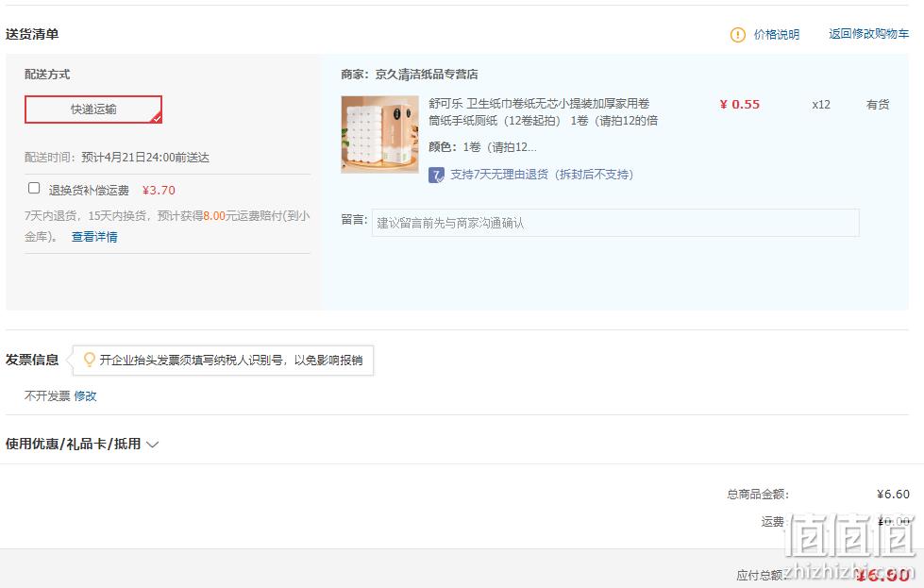Open the toilet paper product thumbnail
This screenshot has width=924, height=588.
(379, 134)
